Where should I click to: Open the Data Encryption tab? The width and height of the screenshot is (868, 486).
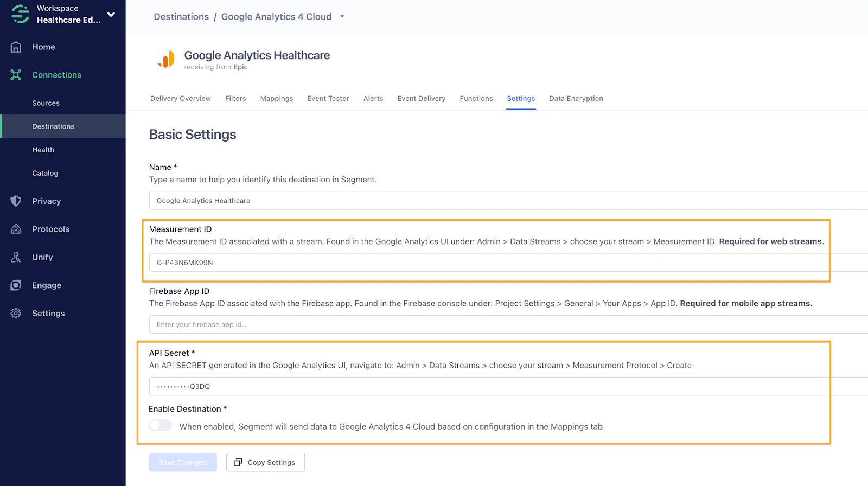pyautogui.click(x=576, y=99)
